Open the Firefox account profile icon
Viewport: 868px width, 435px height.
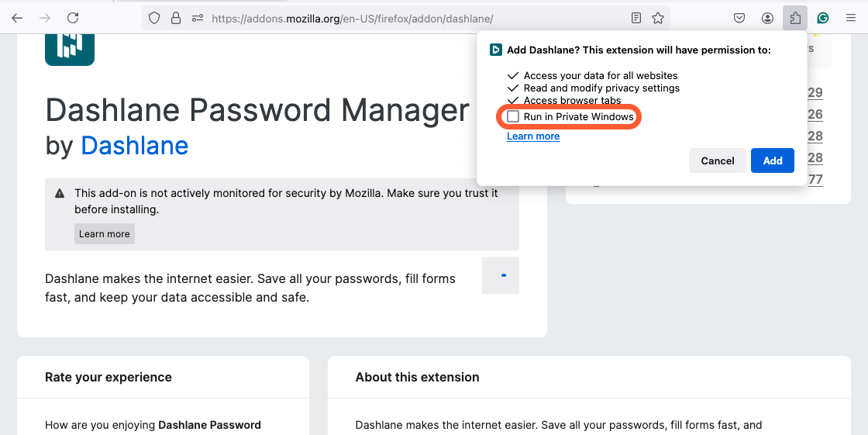(x=767, y=19)
